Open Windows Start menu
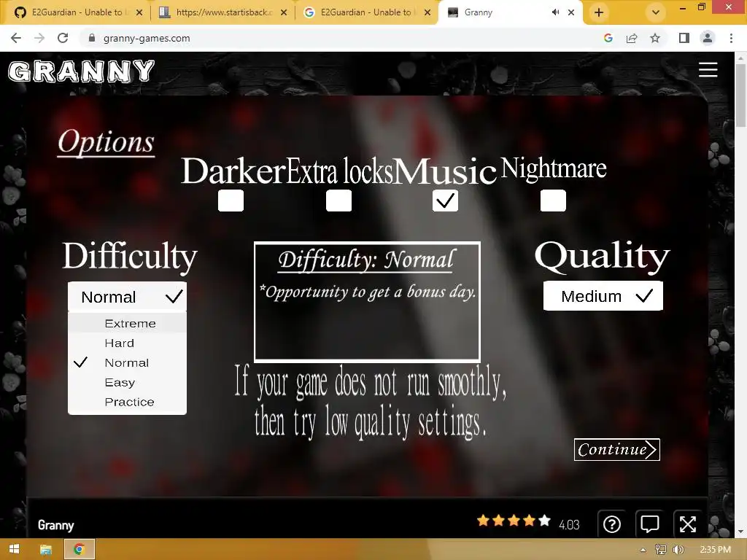This screenshot has width=747, height=560. point(14,549)
